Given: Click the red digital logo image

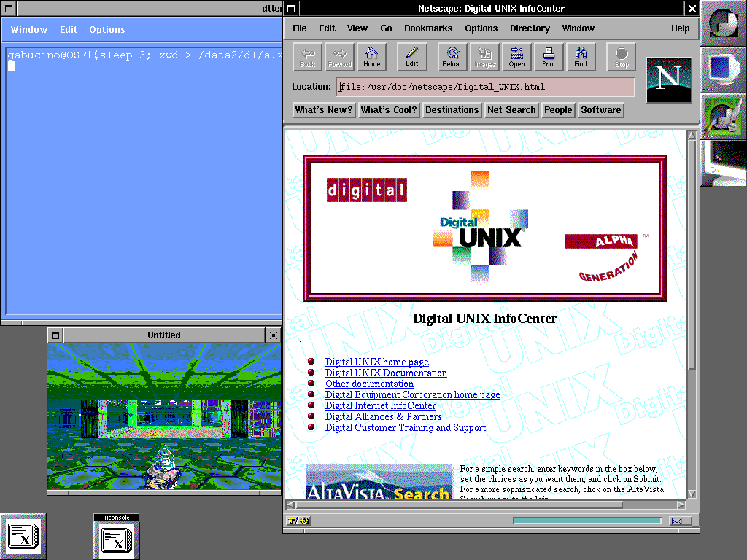Looking at the screenshot, I should [367, 190].
